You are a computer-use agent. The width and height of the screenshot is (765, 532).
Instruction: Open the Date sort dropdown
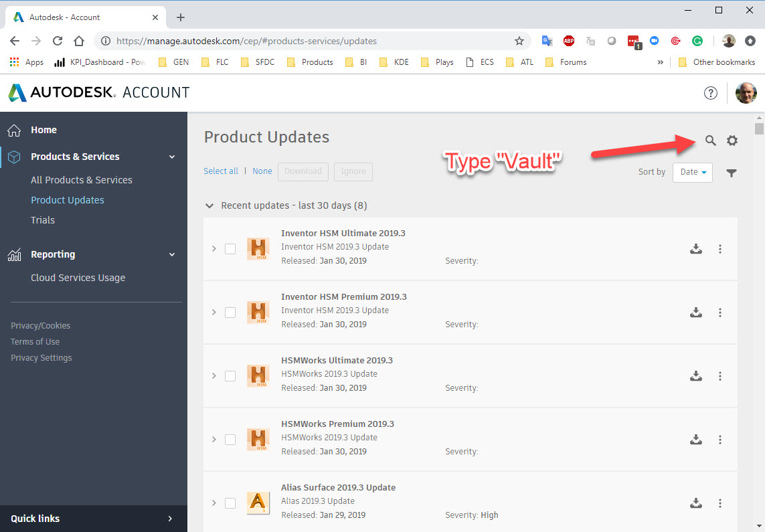point(692,172)
